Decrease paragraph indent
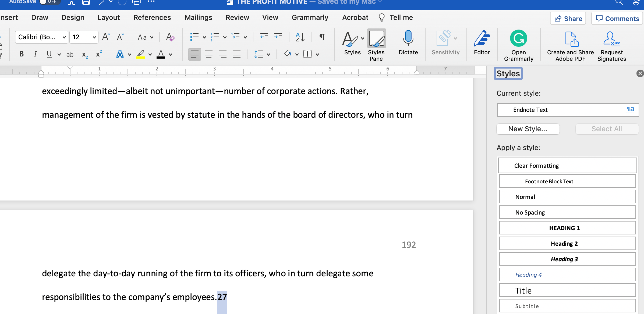The width and height of the screenshot is (644, 314). pos(264,37)
